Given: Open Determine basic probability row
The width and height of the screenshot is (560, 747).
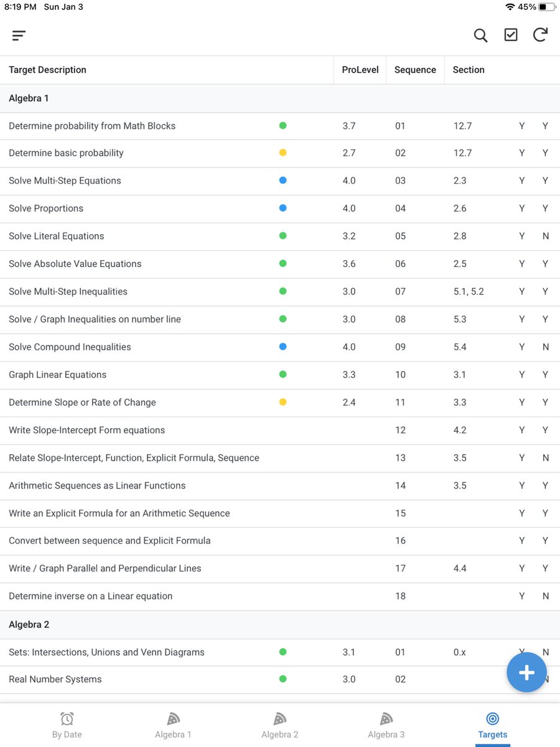Looking at the screenshot, I should coord(280,153).
